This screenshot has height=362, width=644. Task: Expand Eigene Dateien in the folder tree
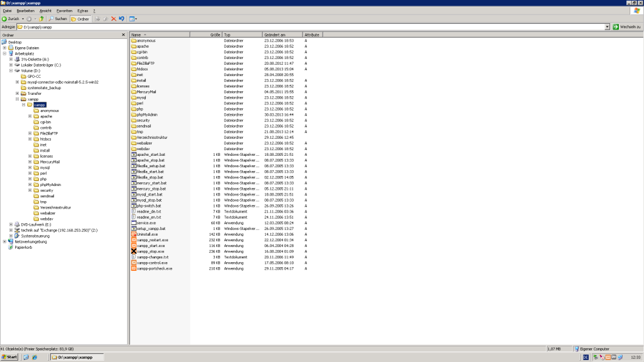click(x=5, y=48)
